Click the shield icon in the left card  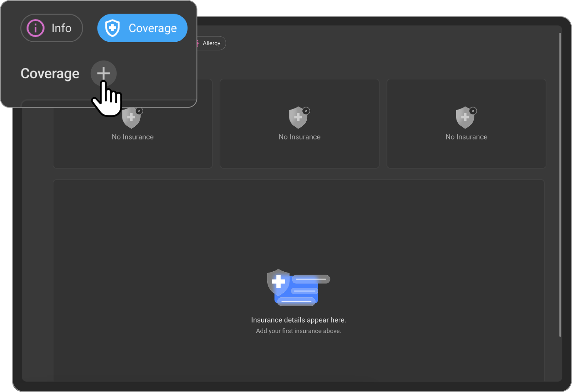(131, 119)
